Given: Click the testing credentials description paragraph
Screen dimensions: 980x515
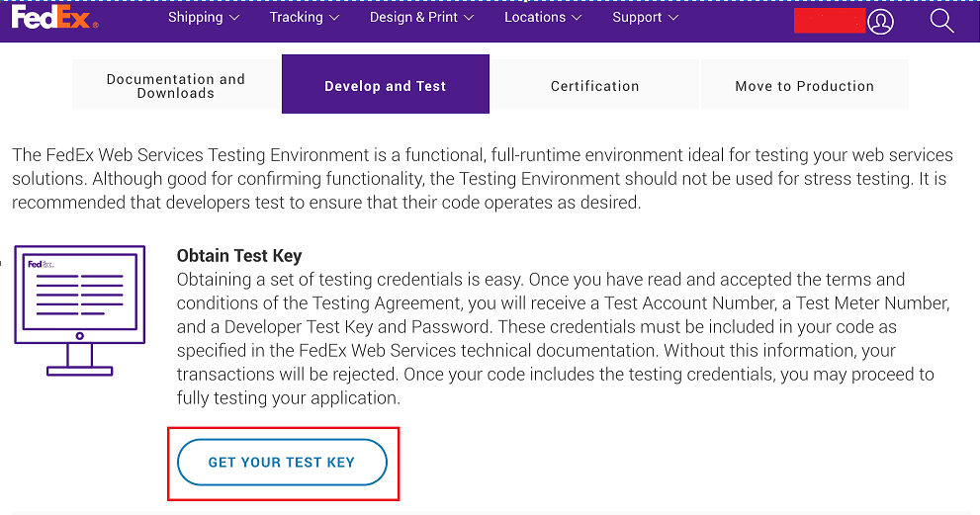Looking at the screenshot, I should [x=556, y=339].
